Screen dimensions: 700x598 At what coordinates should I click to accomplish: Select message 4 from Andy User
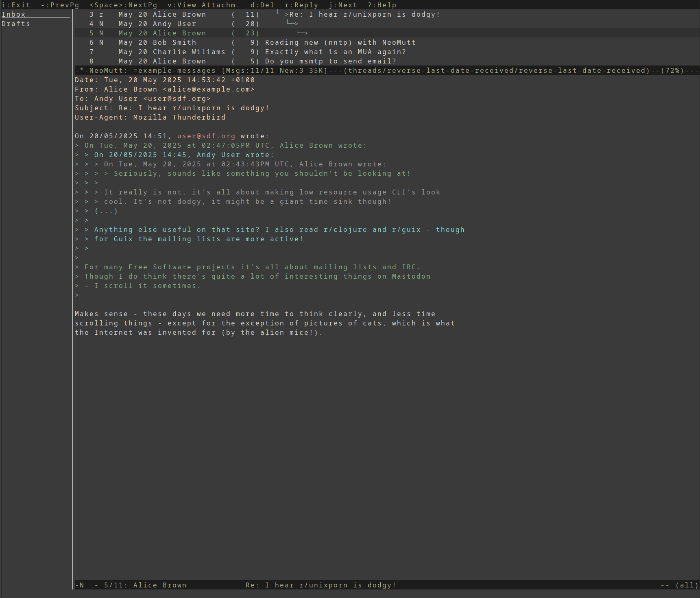[x=174, y=24]
